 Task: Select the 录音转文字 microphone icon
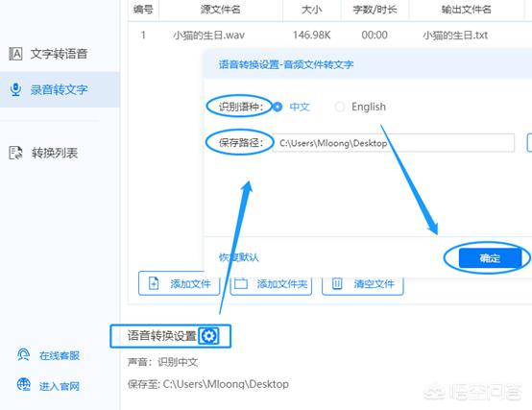(15, 89)
